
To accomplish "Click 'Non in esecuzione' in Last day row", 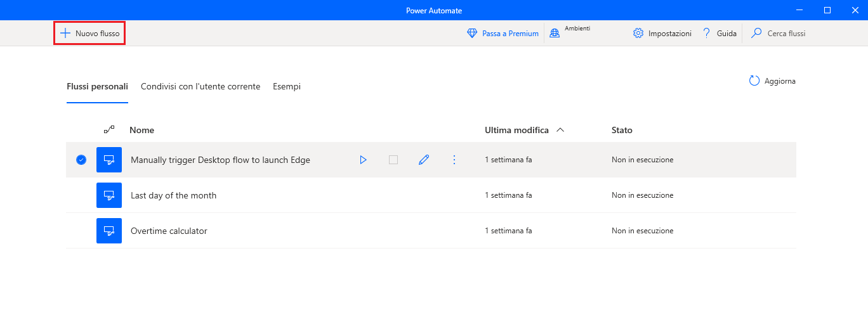I will coord(642,195).
